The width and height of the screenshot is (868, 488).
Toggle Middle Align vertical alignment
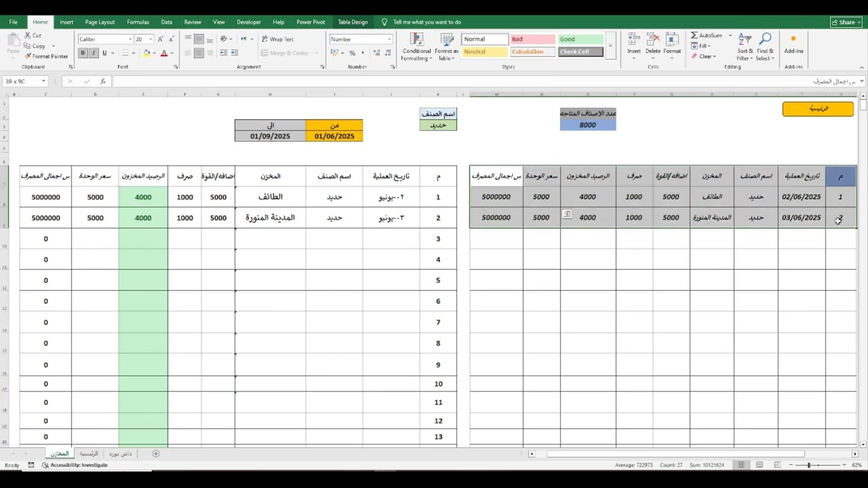click(199, 39)
